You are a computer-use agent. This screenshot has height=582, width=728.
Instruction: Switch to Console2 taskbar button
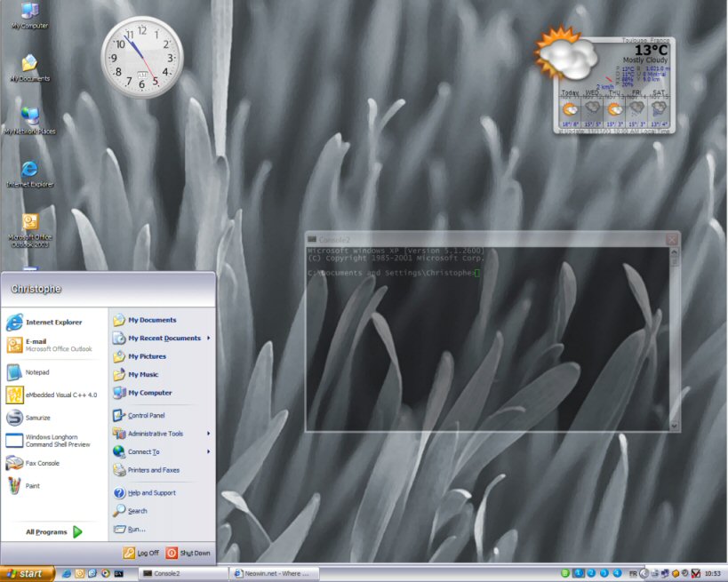click(183, 574)
